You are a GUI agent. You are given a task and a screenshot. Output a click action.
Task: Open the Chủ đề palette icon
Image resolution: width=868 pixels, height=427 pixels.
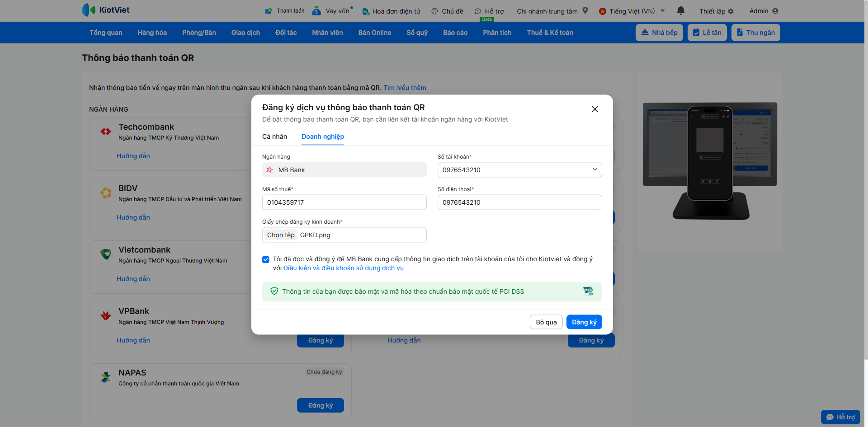pyautogui.click(x=434, y=11)
